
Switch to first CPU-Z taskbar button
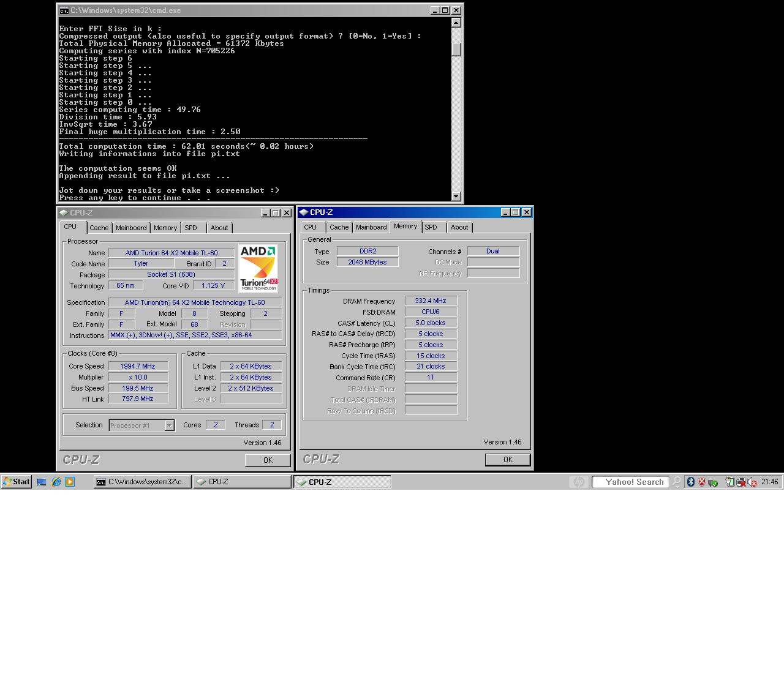[243, 482]
